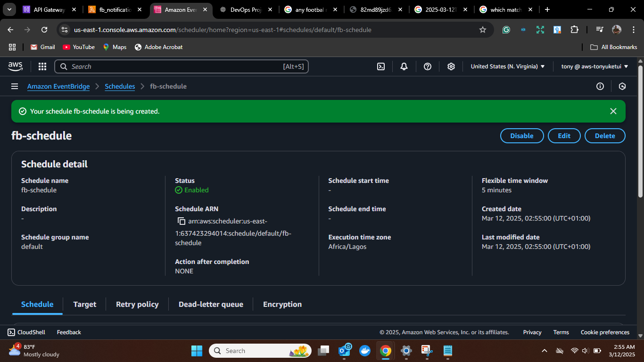
Task: Edit the fb-schedule schedule
Action: tap(564, 136)
